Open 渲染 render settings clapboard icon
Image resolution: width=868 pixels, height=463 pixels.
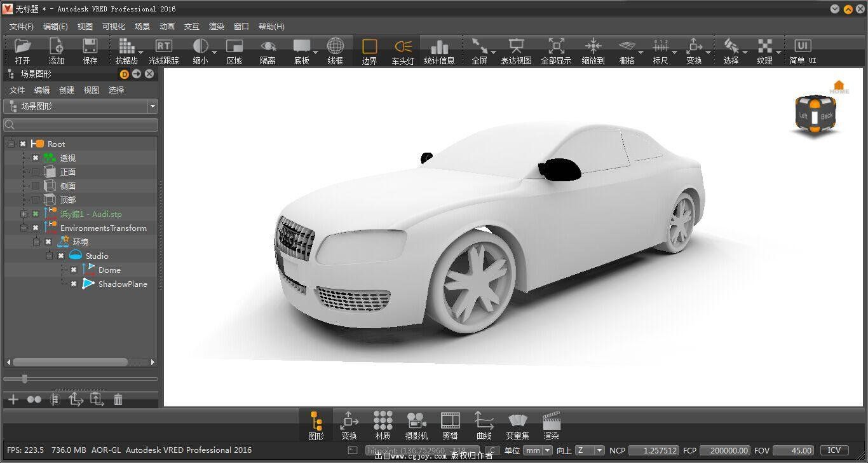[x=551, y=420]
